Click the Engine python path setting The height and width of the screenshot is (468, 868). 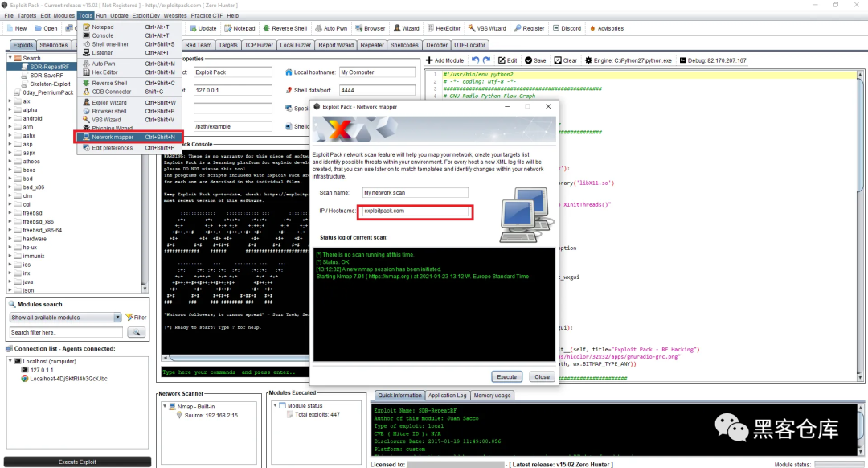coord(628,60)
